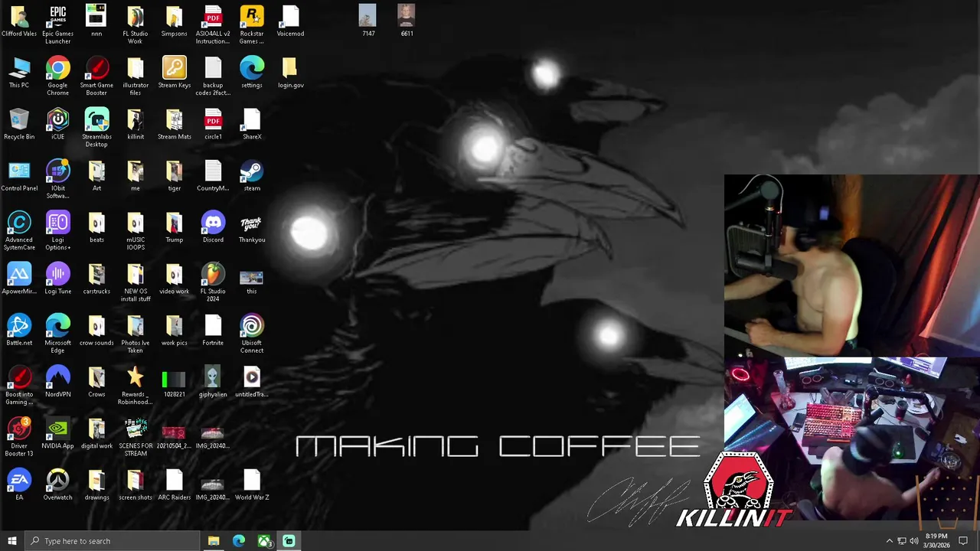Select the NordVPN desktop icon

click(x=57, y=377)
